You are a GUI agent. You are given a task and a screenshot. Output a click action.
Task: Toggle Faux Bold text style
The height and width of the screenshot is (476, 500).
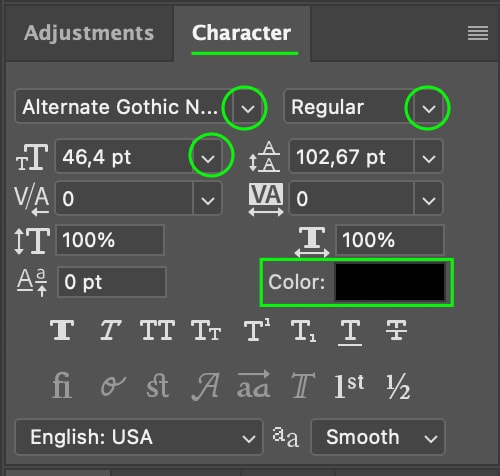pos(62,330)
